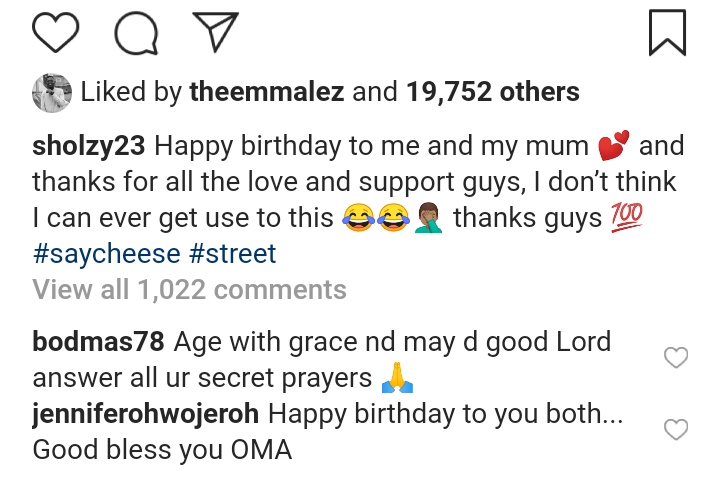Open jenniferohwojeroh commenter profile
The width and height of the screenshot is (717, 480).
point(147,414)
